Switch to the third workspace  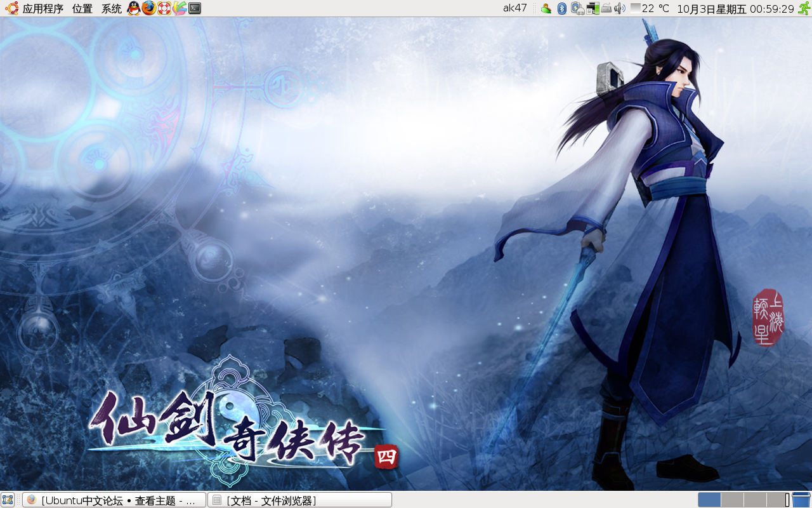click(x=755, y=500)
